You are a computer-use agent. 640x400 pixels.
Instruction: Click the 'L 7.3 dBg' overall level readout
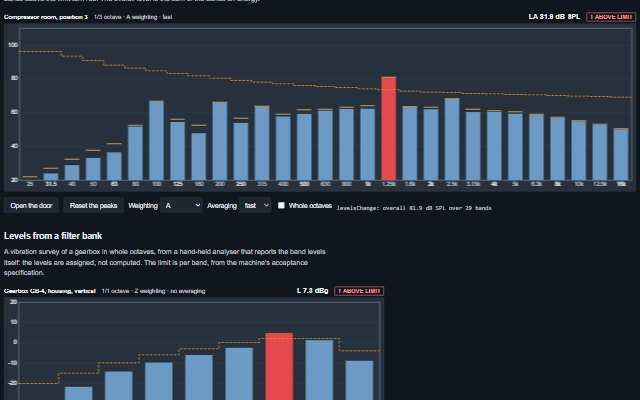(x=312, y=291)
